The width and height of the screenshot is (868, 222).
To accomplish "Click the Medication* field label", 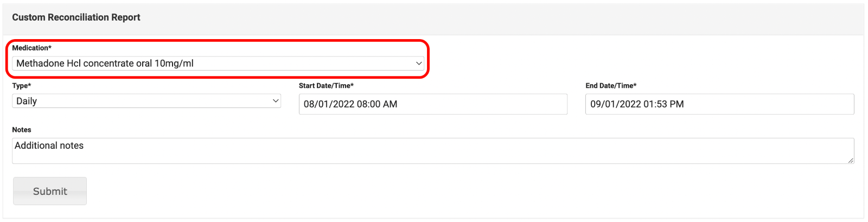I will [32, 48].
